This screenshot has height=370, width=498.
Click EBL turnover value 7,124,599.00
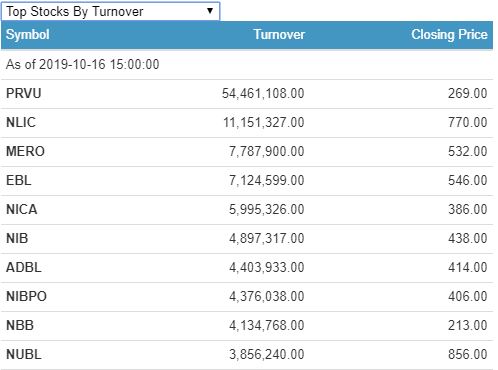pyautogui.click(x=266, y=180)
